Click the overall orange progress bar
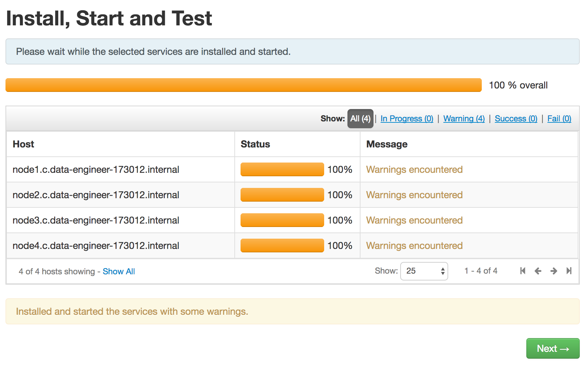 [243, 85]
